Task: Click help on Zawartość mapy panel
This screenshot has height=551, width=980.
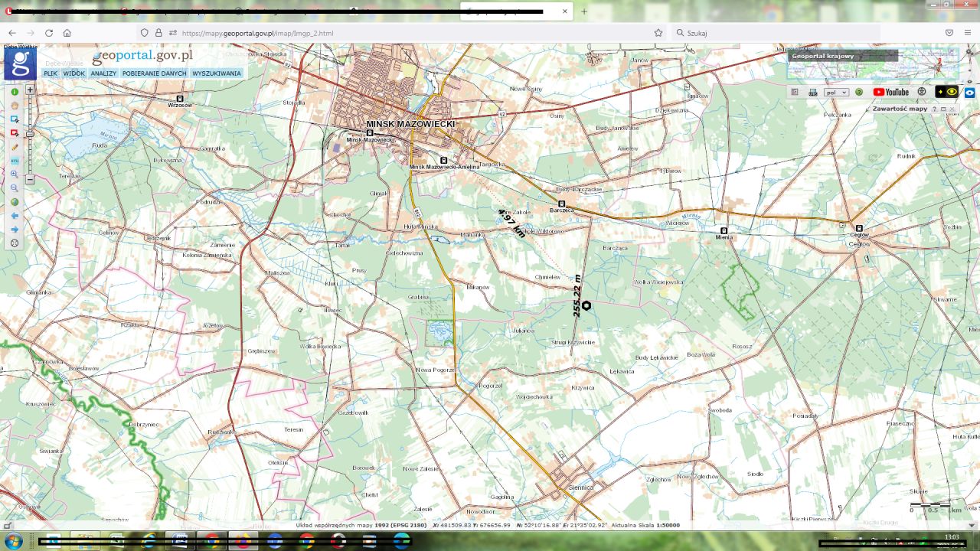Action: pos(935,109)
